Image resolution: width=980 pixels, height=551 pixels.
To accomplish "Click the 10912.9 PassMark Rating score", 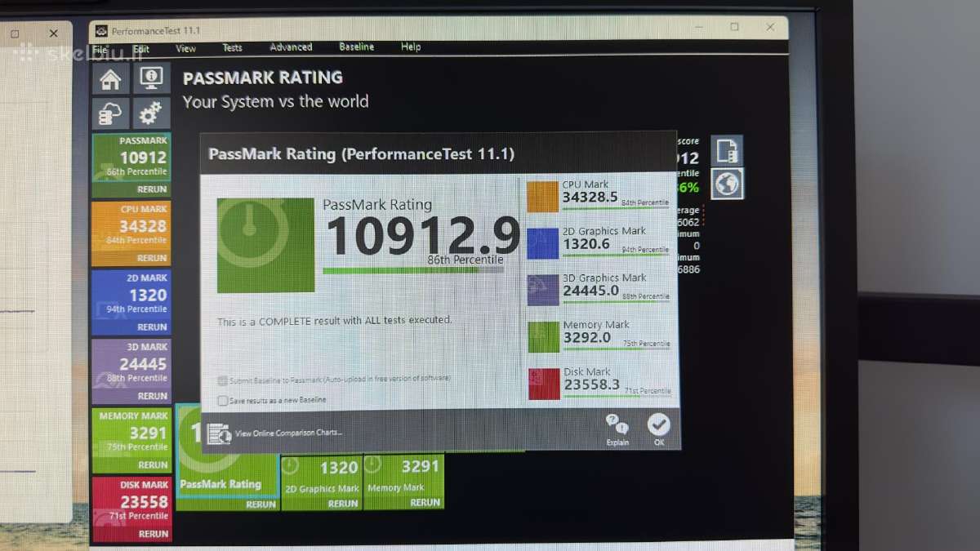I will (x=423, y=236).
